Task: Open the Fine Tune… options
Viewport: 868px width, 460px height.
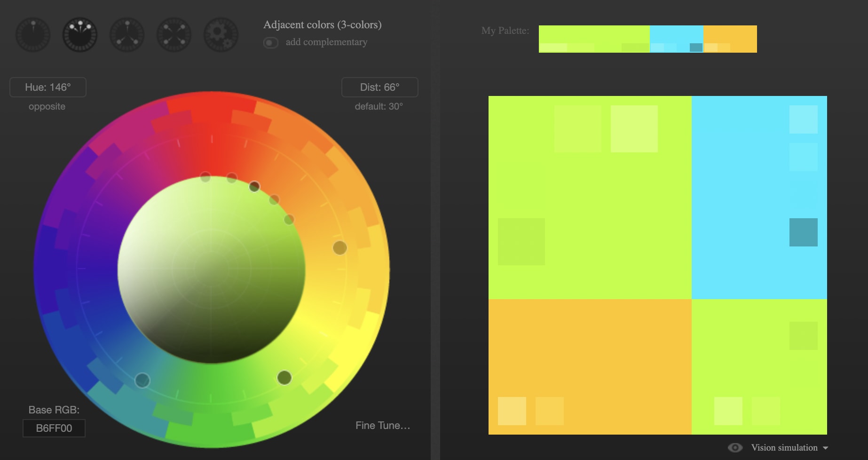Action: point(383,425)
